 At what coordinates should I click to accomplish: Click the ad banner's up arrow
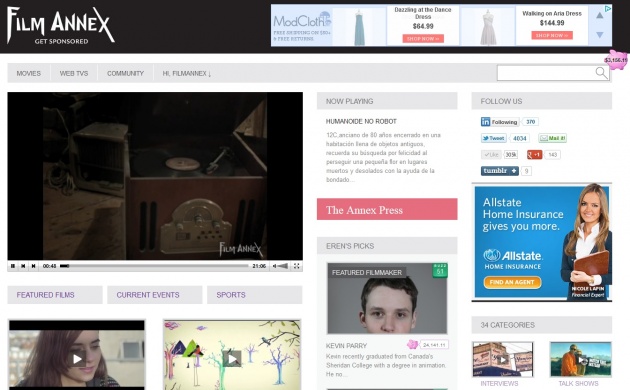tap(599, 16)
